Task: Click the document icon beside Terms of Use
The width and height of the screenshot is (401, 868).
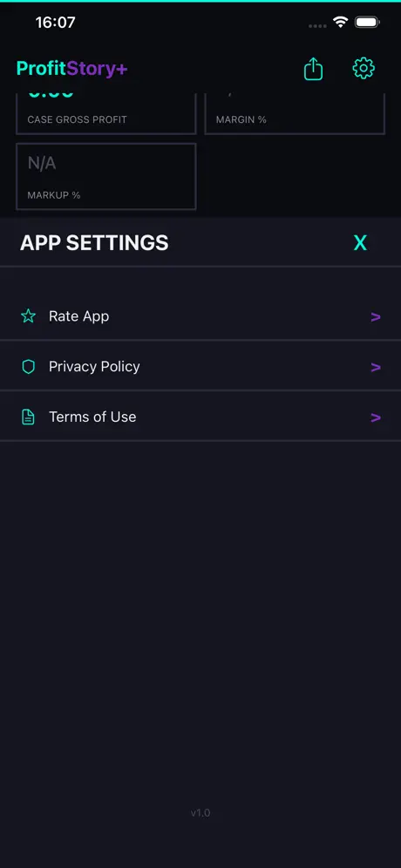Action: [28, 417]
